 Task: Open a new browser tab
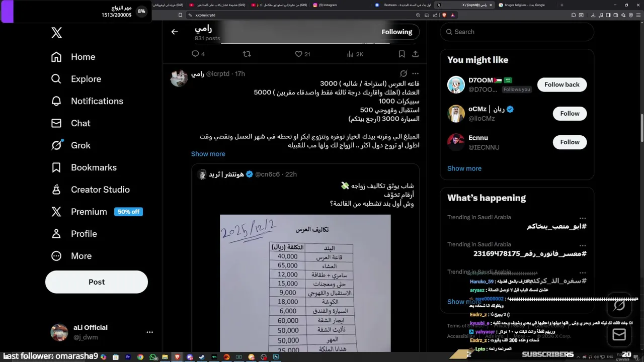pyautogui.click(x=561, y=5)
